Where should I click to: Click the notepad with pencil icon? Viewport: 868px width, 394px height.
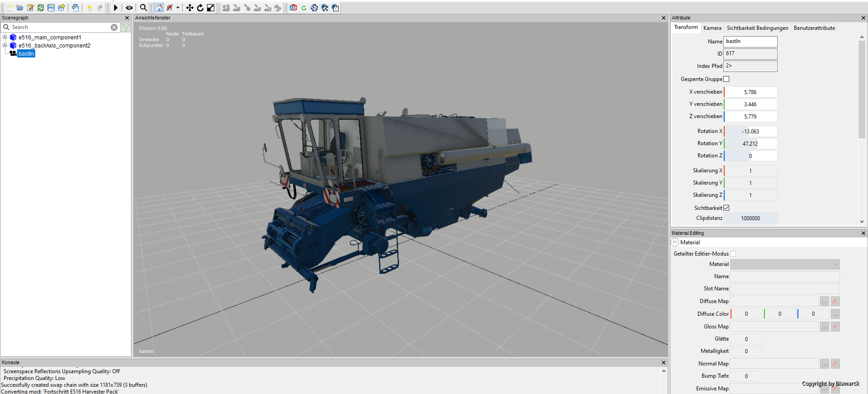coord(30,8)
